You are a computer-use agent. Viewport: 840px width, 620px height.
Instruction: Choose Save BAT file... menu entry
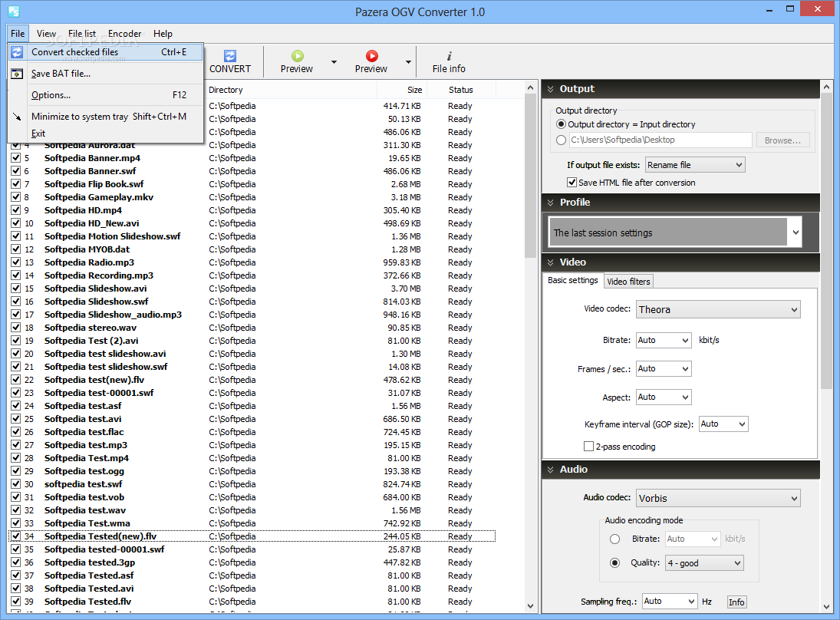(x=106, y=74)
